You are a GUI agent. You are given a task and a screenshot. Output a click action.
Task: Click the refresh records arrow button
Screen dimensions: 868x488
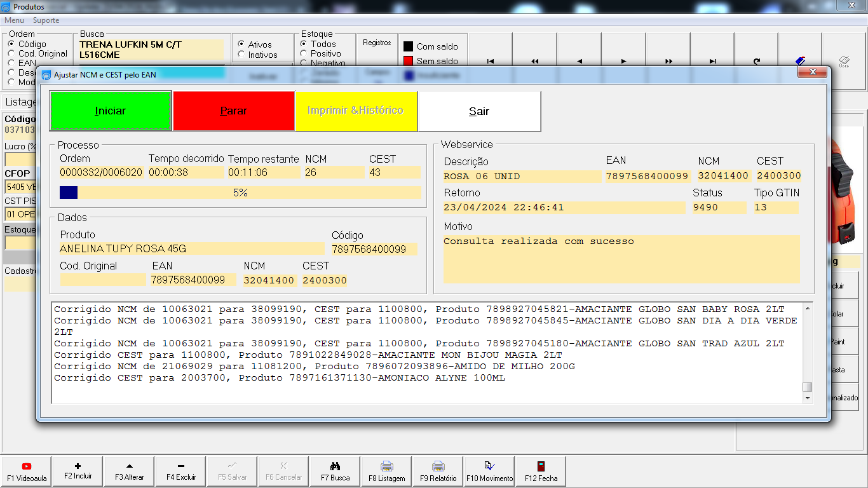pos(756,62)
